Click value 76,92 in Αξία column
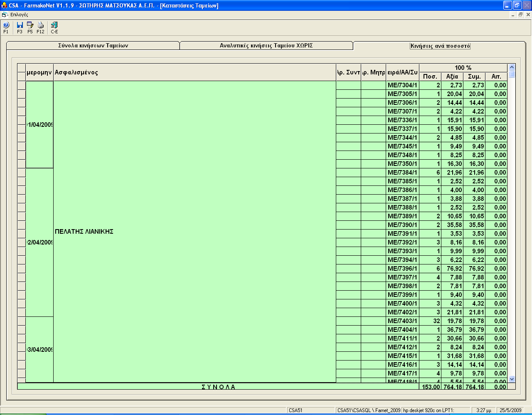Image resolution: width=532 pixels, height=415 pixels. coord(452,269)
